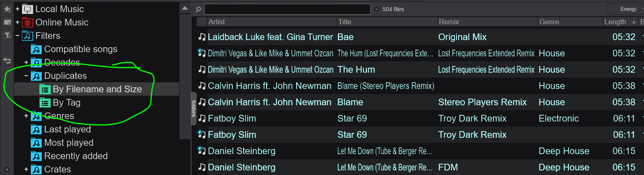Click the Most played filter folder icon

[x=36, y=143]
